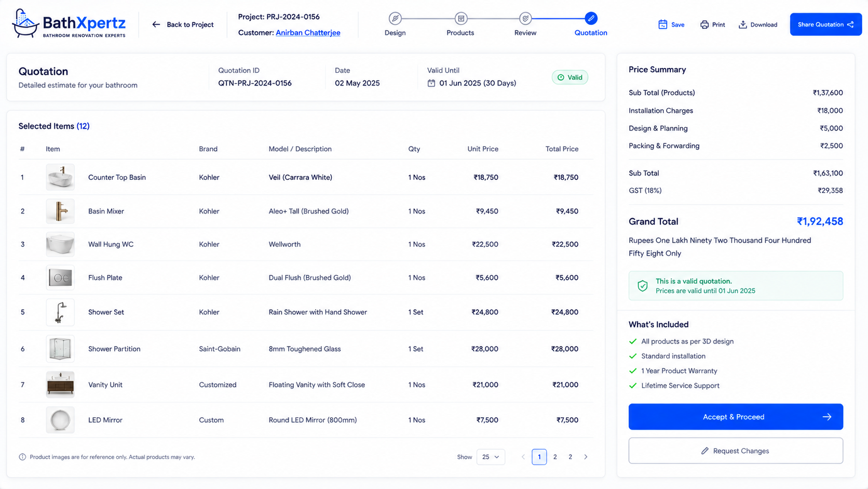Viewport: 868px width, 489px height.
Task: Click the Download tray icon
Action: point(743,24)
